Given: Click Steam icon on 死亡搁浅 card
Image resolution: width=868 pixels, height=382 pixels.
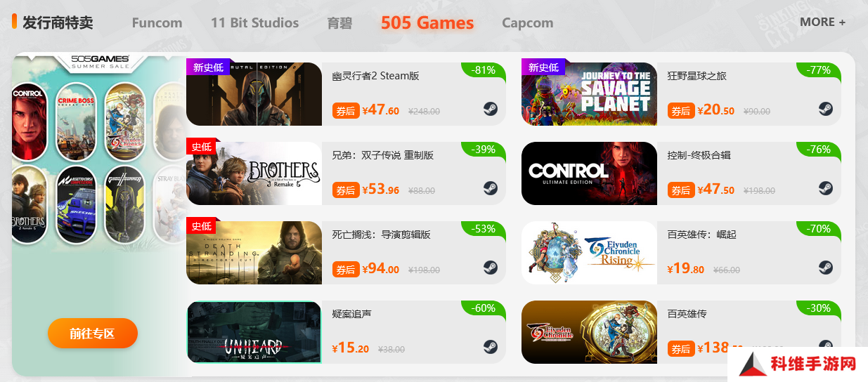Looking at the screenshot, I should [490, 268].
